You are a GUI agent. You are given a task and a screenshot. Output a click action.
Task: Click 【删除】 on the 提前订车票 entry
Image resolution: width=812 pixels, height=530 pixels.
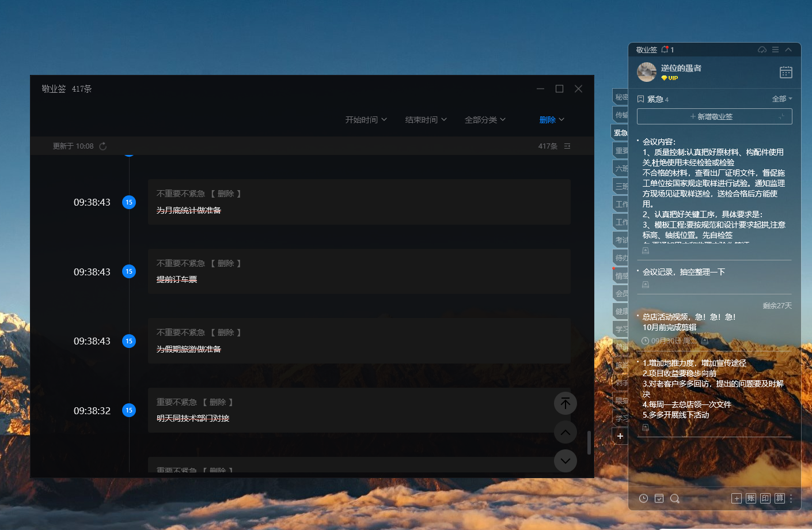[226, 263]
